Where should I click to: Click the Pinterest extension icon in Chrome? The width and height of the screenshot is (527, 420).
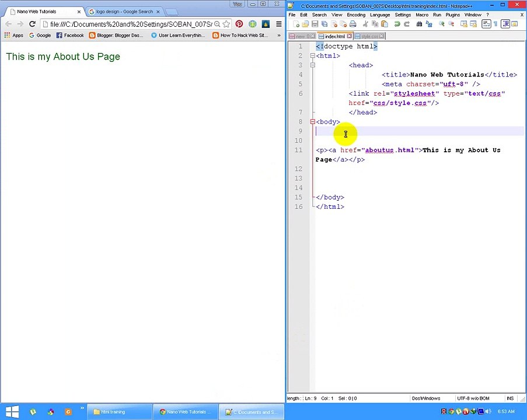(239, 24)
